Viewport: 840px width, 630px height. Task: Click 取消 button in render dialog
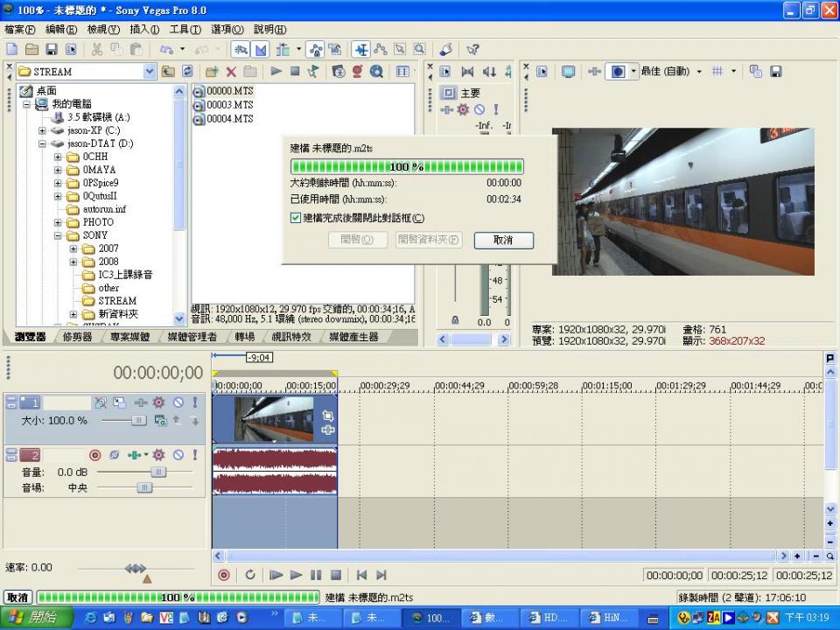503,240
